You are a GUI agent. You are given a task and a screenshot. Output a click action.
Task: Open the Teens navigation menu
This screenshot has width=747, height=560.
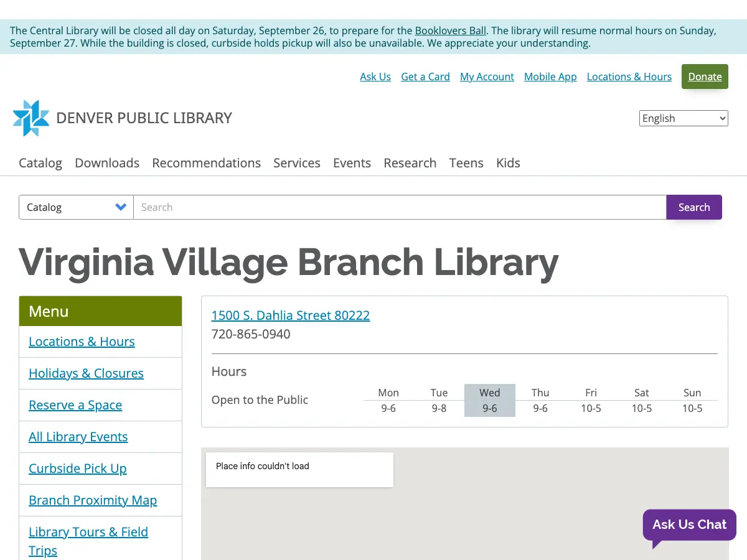click(466, 163)
